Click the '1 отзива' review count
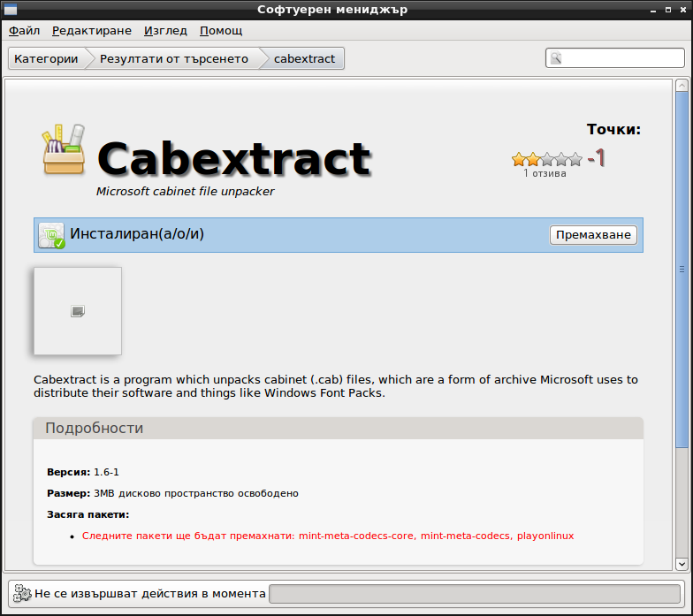693x616 pixels. (x=544, y=173)
